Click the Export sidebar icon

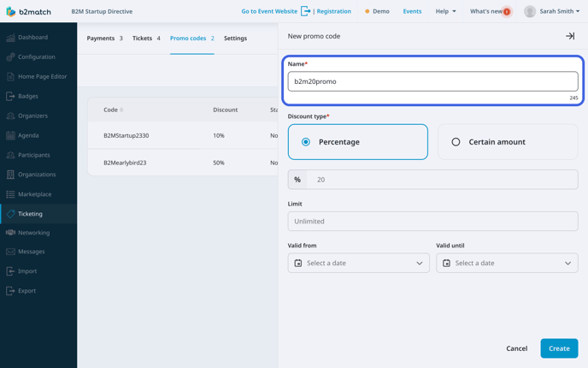click(10, 291)
